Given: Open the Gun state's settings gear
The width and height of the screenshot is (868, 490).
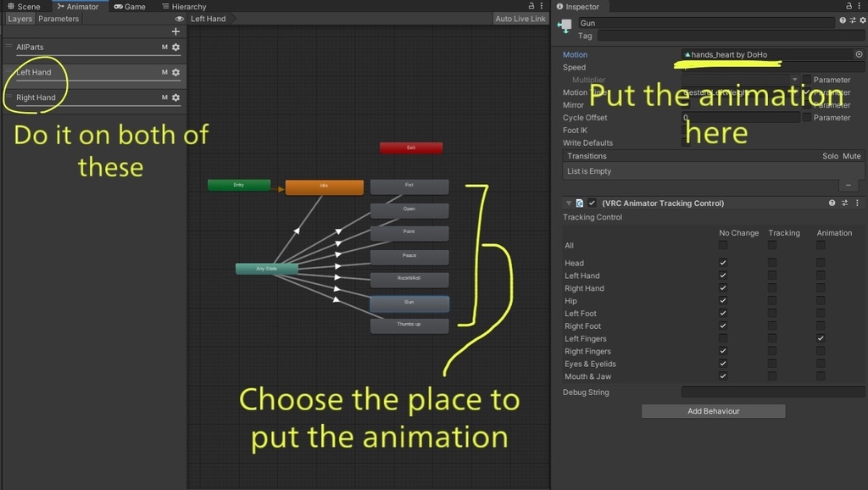Looking at the screenshot, I should (x=862, y=20).
